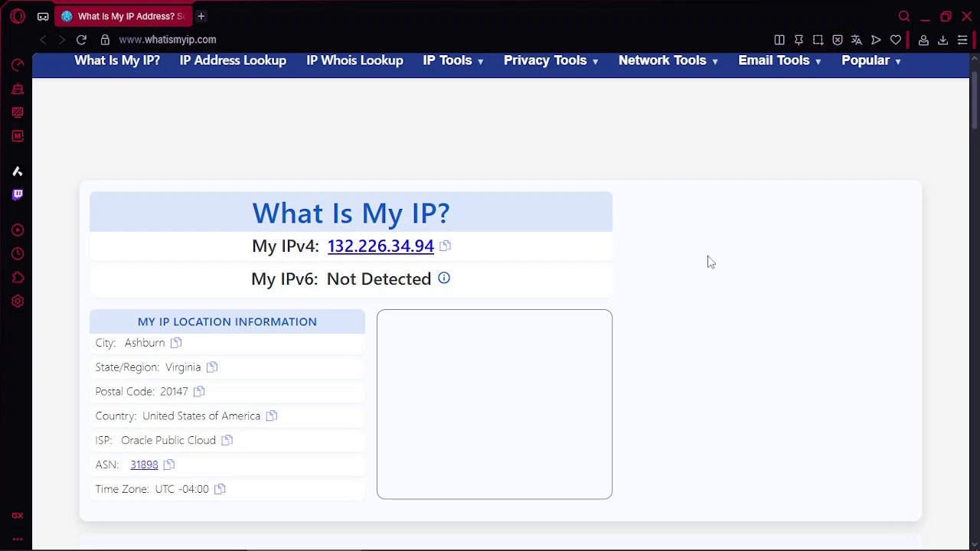Open the ad blocker shield icon

838,40
